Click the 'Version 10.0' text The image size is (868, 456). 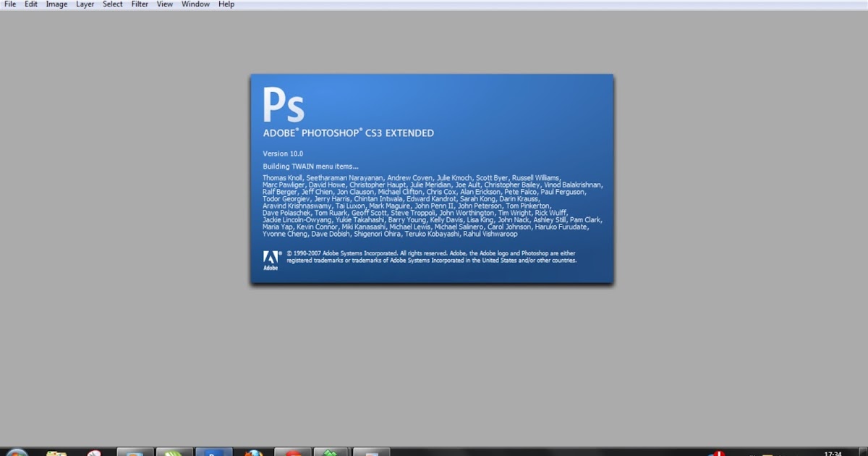coord(283,153)
